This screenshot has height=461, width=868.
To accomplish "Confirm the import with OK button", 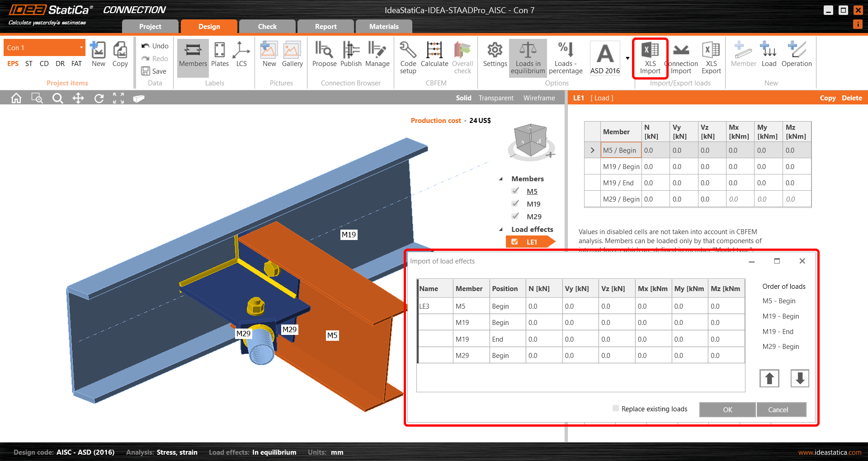I will [727, 409].
